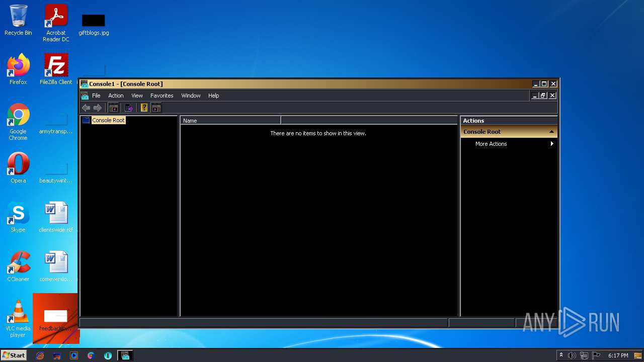The image size is (644, 362).
Task: Click the network tray icon
Action: (x=584, y=355)
